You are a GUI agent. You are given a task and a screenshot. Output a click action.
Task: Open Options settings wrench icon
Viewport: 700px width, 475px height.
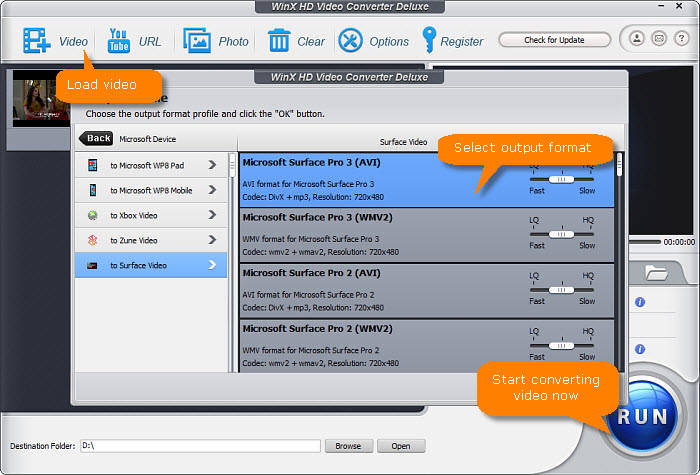[x=351, y=41]
